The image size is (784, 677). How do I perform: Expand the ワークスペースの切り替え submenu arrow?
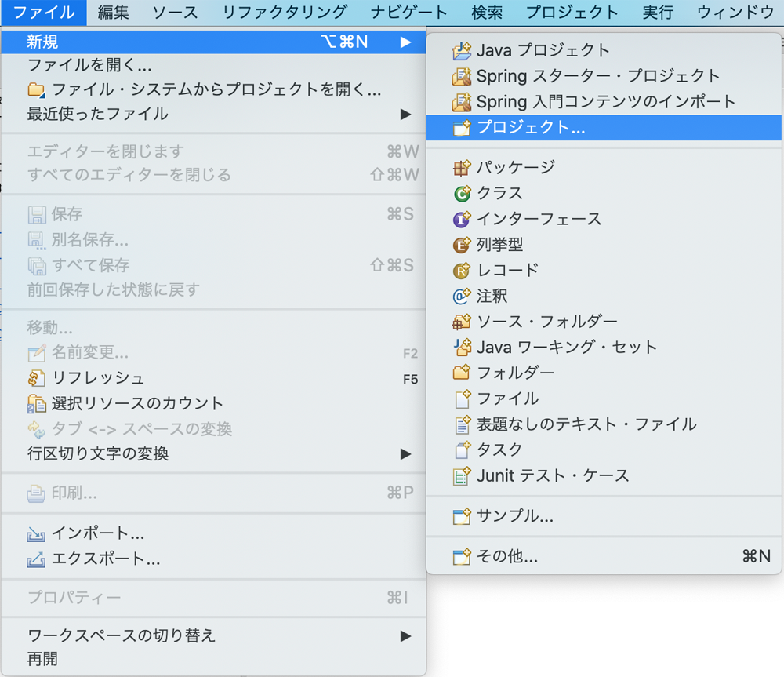[x=405, y=636]
